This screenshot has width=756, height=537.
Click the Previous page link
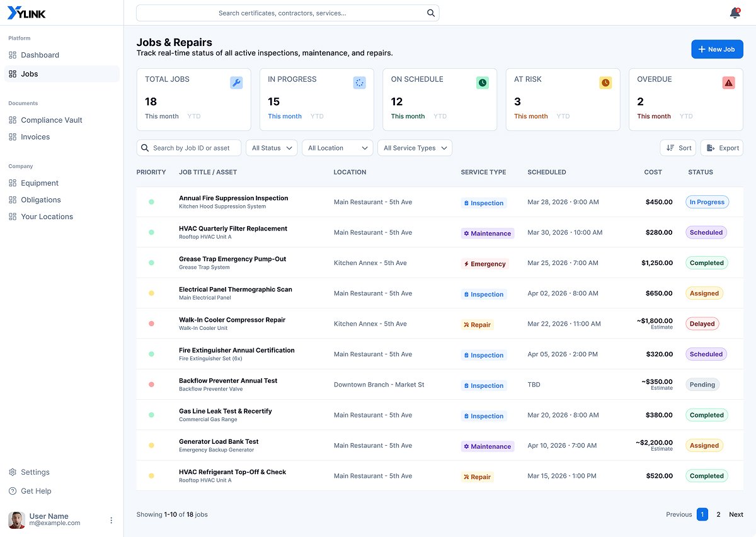(x=679, y=514)
